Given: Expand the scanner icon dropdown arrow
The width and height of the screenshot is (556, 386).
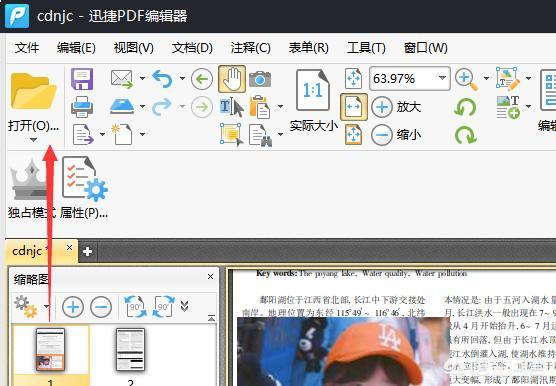Looking at the screenshot, I should pos(142,106).
